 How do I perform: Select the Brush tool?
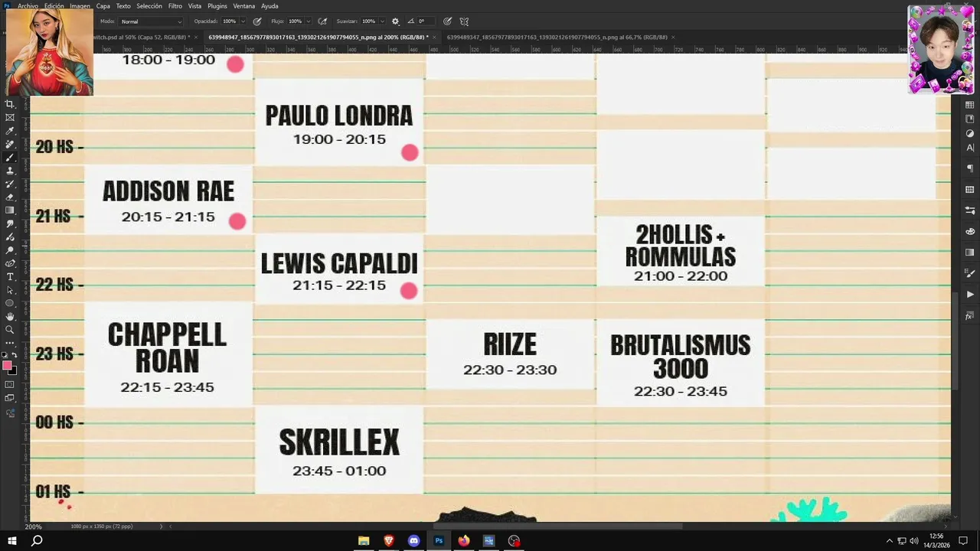pyautogui.click(x=10, y=157)
